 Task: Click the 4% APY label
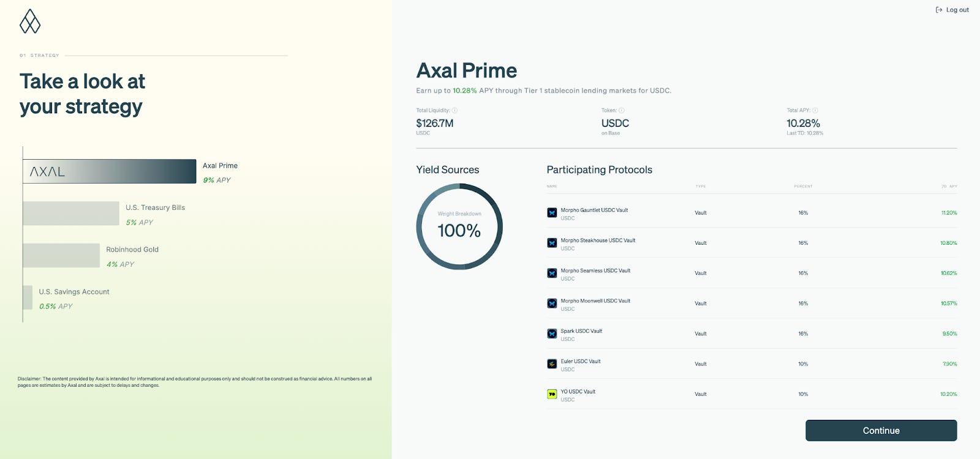click(x=120, y=264)
